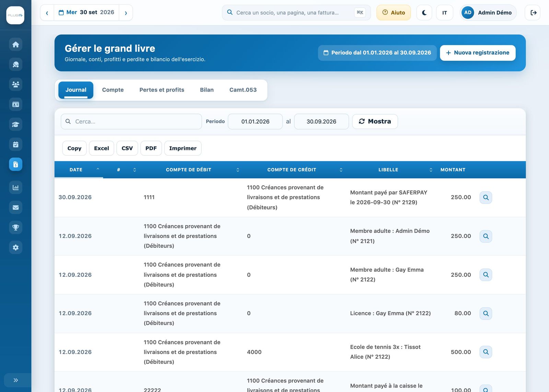Switch to the Bilan tab

point(207,90)
